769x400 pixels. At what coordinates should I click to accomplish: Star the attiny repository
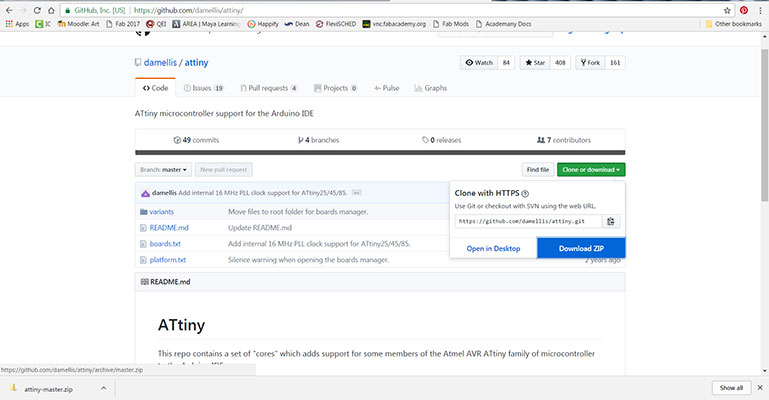pos(535,63)
